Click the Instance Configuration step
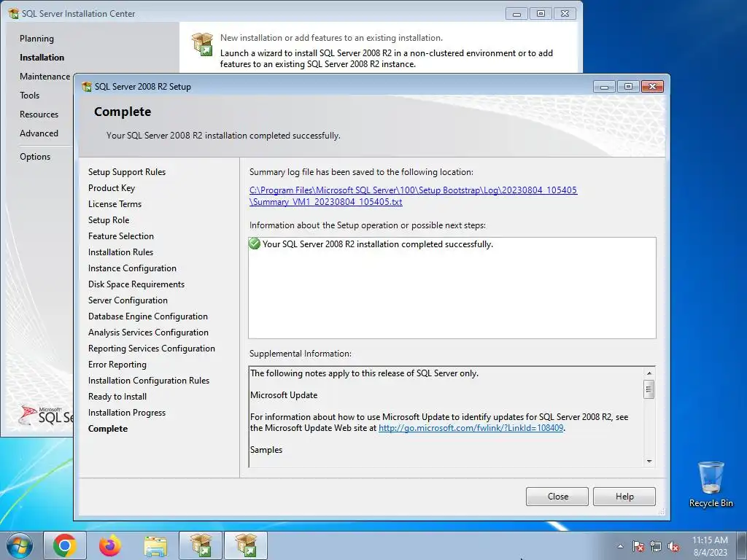This screenshot has height=560, width=747. coord(133,268)
